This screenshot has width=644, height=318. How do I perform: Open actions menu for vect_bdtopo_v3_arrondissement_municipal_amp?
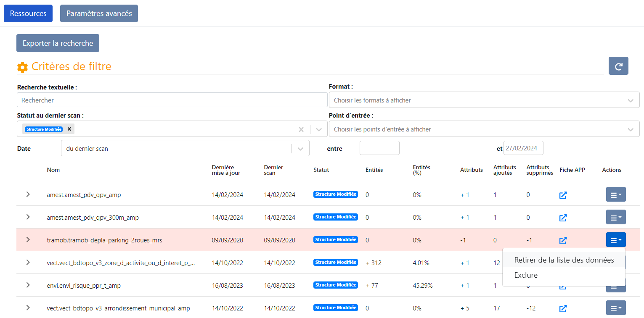point(616,308)
